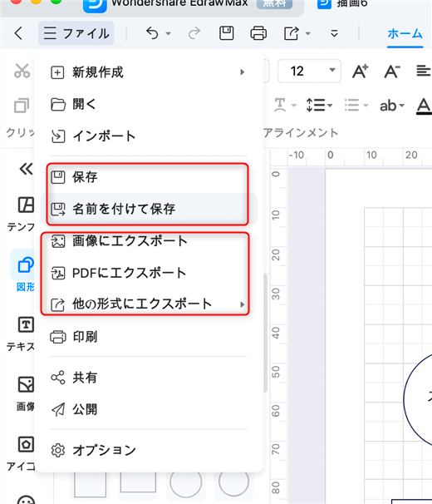This screenshot has width=432, height=504.
Task: Select 他の形式にエクスポート menu entry
Action: click(148, 304)
